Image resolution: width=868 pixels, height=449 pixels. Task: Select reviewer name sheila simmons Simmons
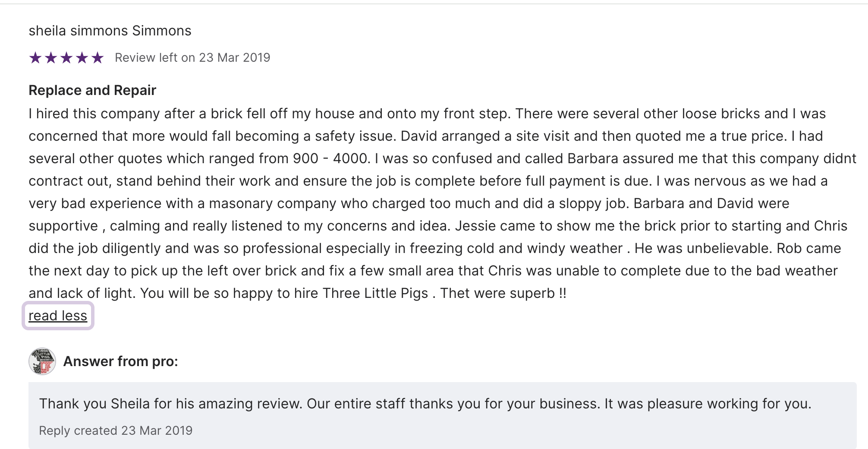(110, 31)
